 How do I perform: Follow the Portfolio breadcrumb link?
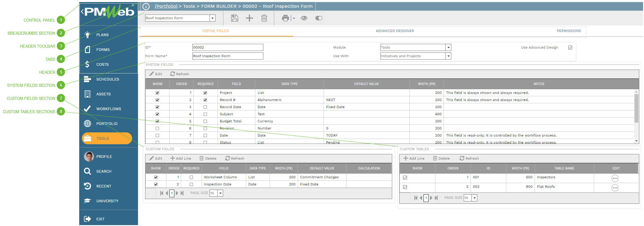coord(166,6)
